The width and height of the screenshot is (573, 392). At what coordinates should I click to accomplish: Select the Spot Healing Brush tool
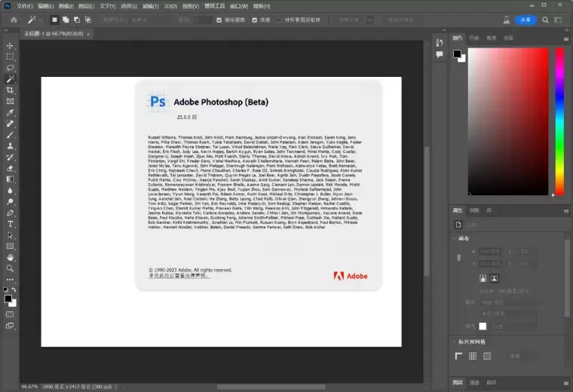coord(10,124)
